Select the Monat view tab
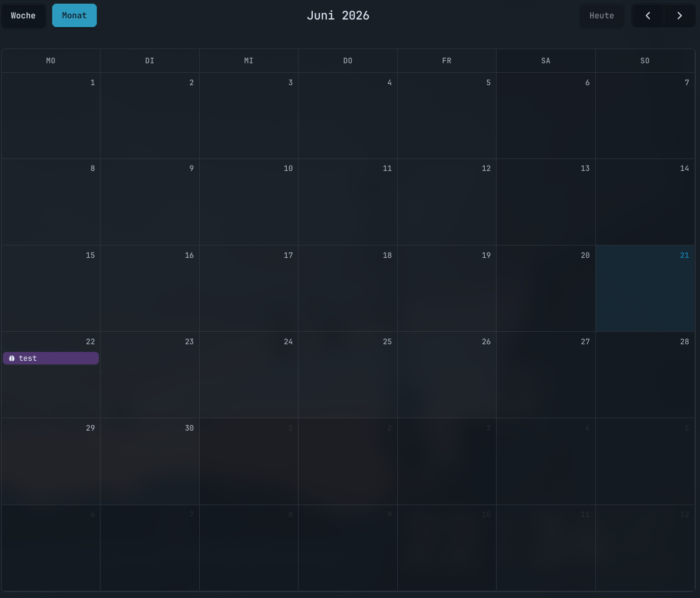The width and height of the screenshot is (700, 598). pos(74,15)
